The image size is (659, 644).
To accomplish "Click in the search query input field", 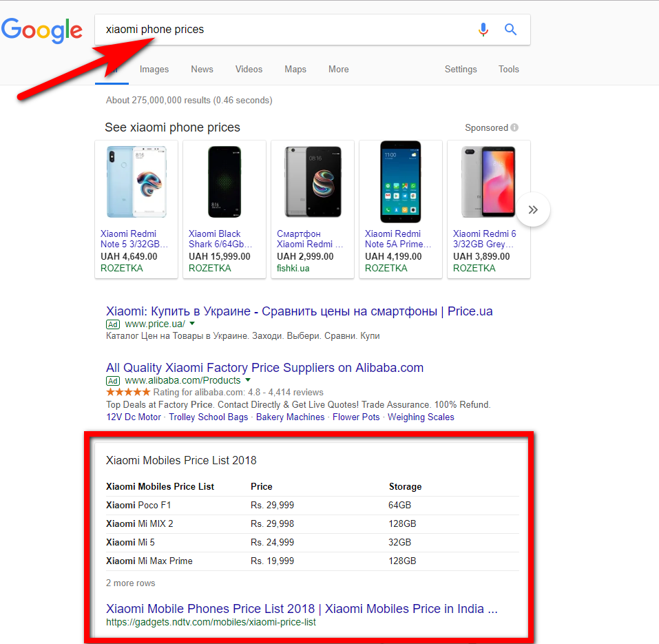I will click(x=286, y=30).
